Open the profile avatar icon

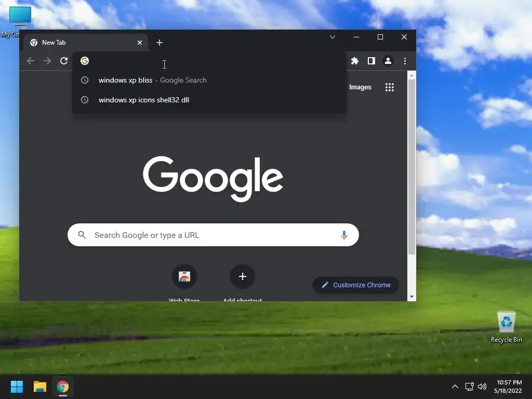[388, 61]
